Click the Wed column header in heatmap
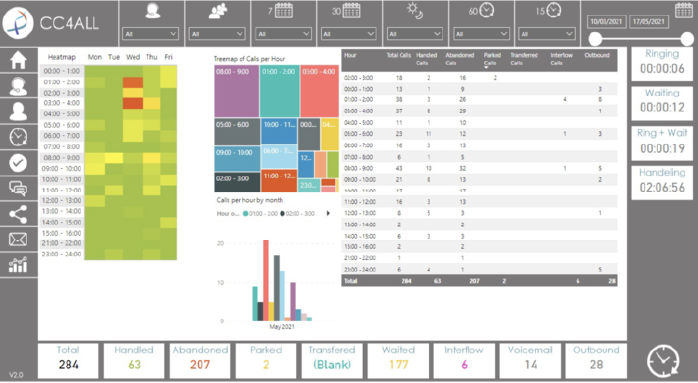698x383 pixels. (x=133, y=57)
